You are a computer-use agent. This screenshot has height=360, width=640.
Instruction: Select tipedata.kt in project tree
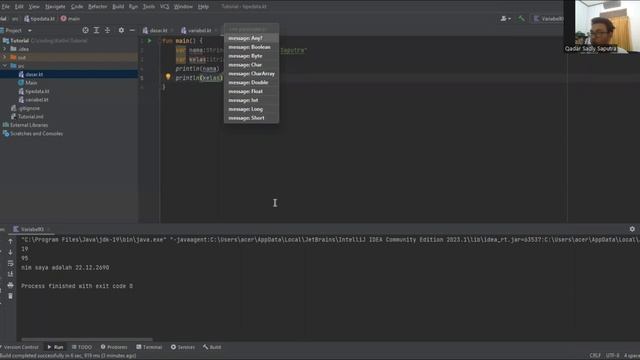coord(37,91)
